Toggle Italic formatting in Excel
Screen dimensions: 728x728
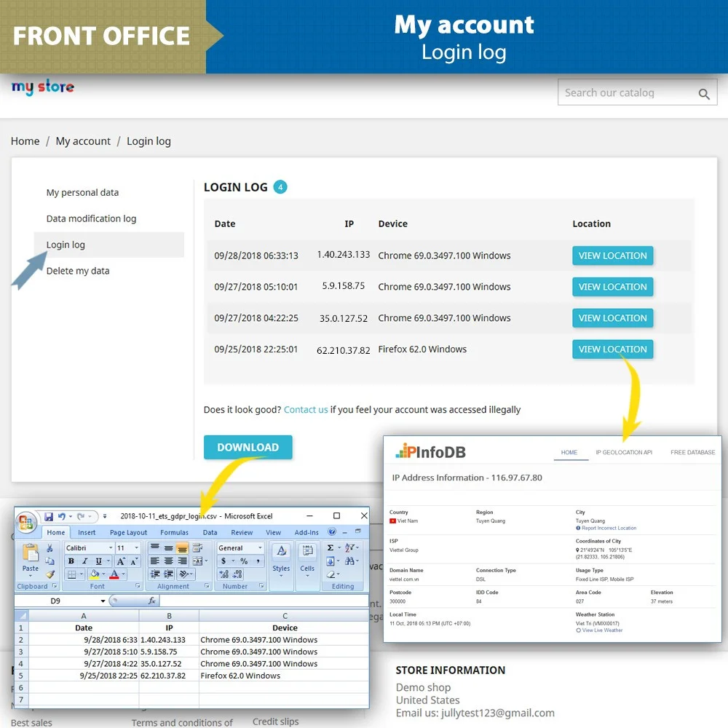coord(84,561)
